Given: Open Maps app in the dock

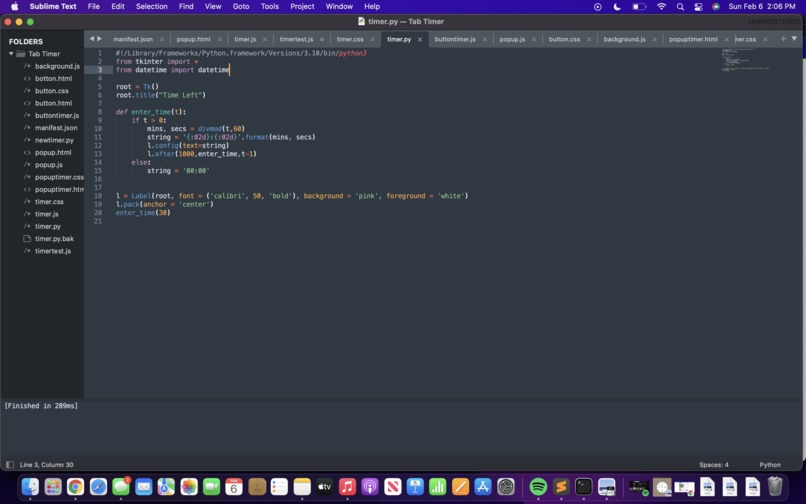Looking at the screenshot, I should coord(166,486).
